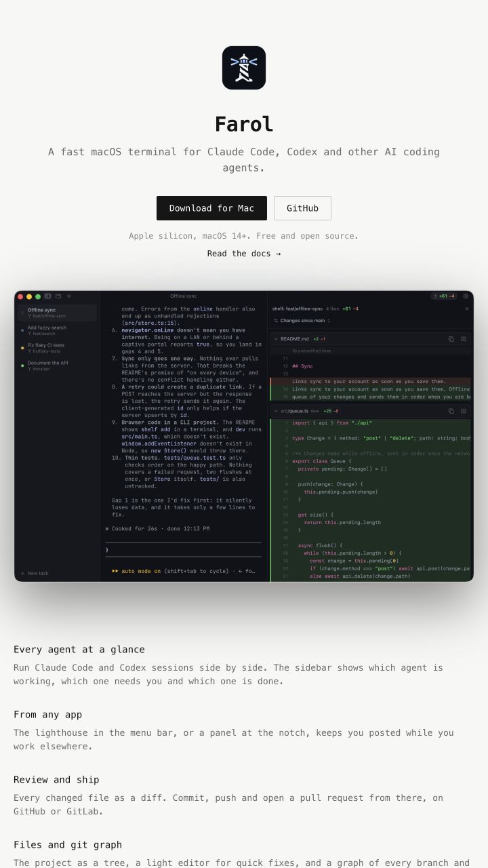
Task: Open the GitHub button link
Action: pos(302,208)
